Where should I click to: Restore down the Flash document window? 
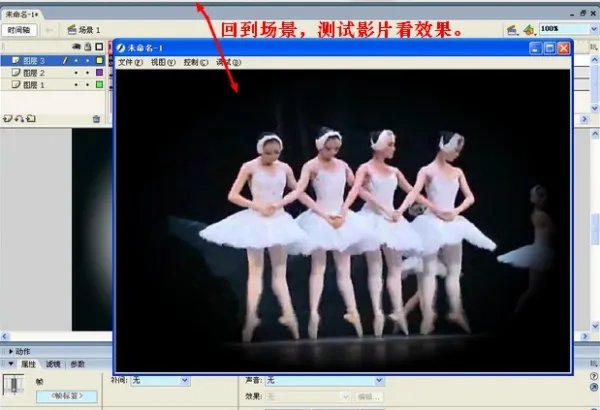pyautogui.click(x=583, y=13)
